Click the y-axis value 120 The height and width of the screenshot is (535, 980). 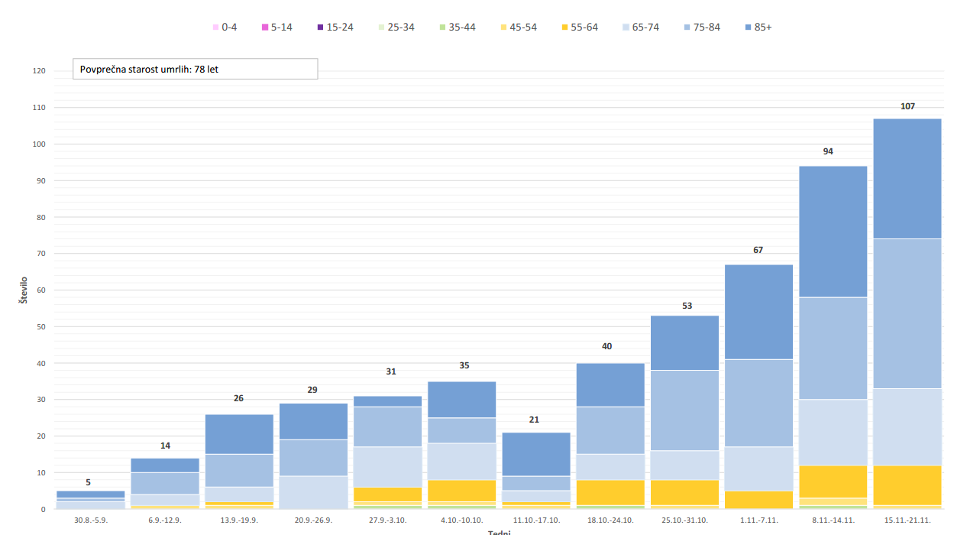(39, 71)
